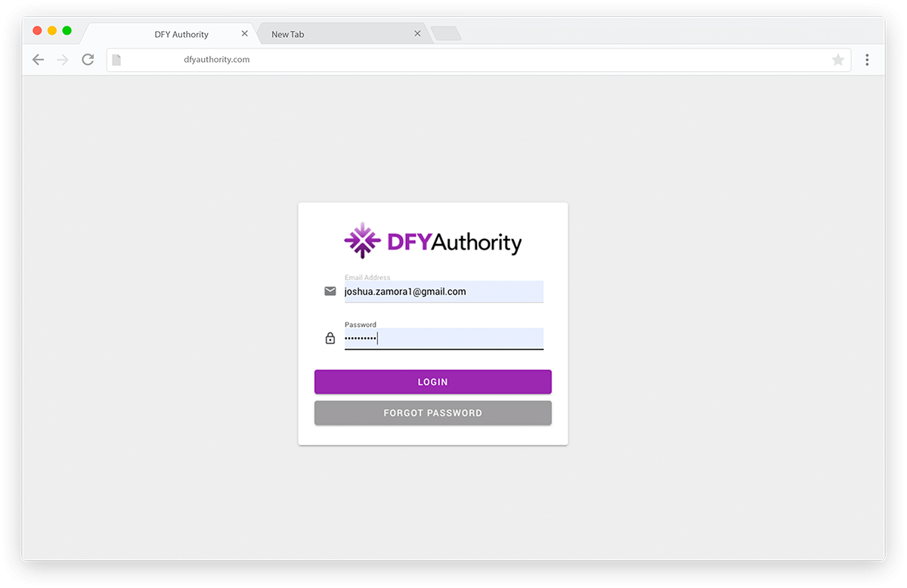
Task: Click the browser back arrow
Action: [38, 60]
